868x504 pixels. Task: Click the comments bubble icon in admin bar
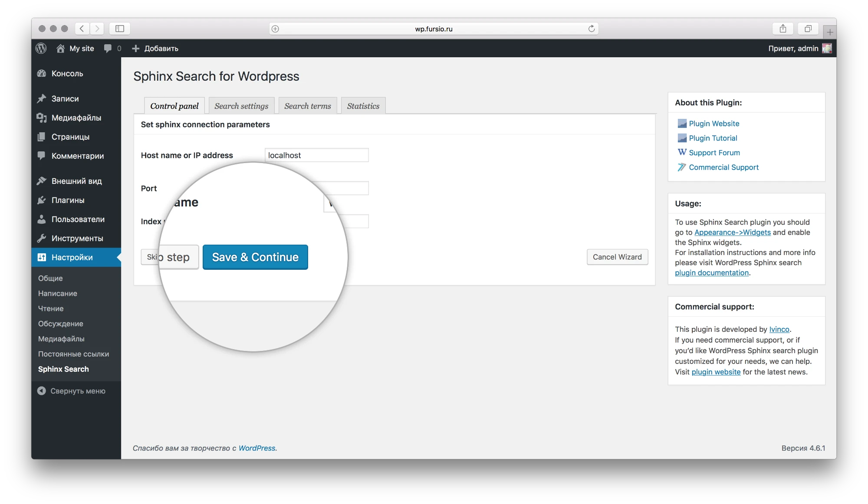click(108, 49)
